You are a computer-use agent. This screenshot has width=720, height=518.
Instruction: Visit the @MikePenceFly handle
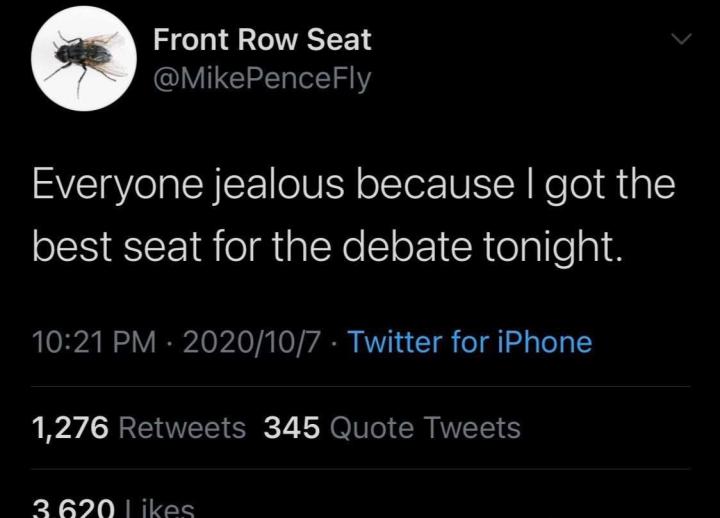pos(262,79)
